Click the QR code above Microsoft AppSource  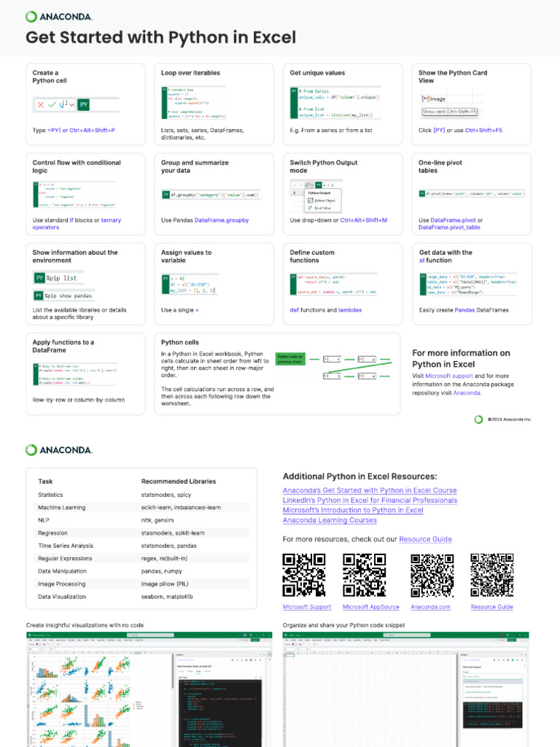[365, 575]
